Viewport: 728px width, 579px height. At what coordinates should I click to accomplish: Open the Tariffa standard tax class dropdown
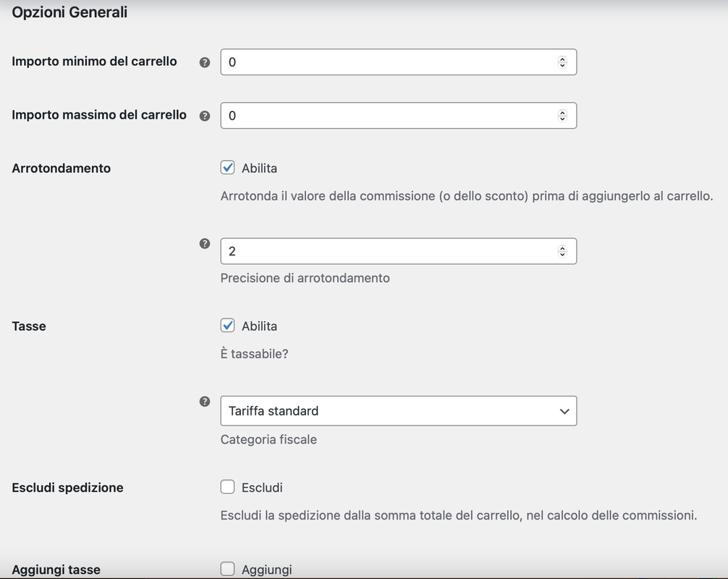[398, 411]
